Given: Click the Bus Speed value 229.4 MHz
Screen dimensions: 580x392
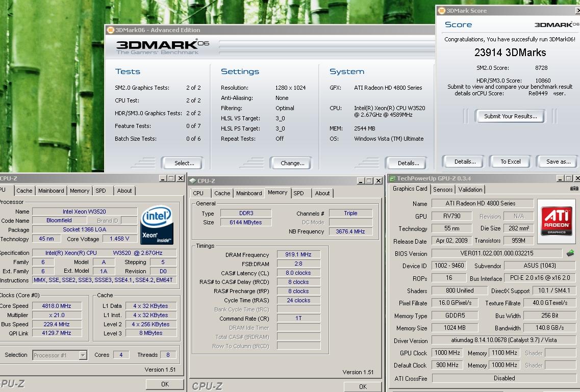Looking at the screenshot, I should (x=57, y=324).
